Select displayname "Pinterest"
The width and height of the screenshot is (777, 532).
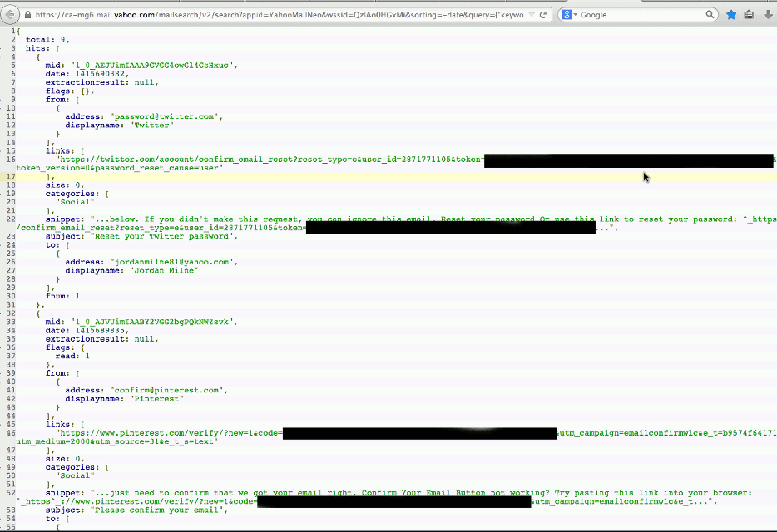156,399
